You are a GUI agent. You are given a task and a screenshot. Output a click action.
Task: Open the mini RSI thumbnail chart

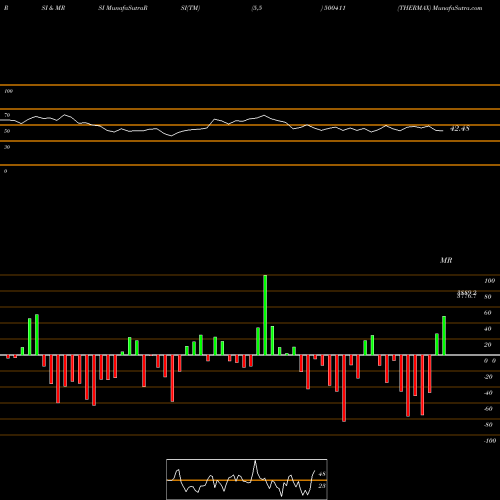coord(247,479)
